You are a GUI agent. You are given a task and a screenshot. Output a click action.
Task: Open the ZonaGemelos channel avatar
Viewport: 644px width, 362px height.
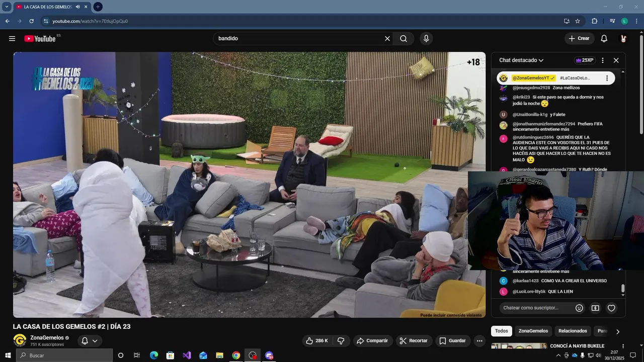20,340
